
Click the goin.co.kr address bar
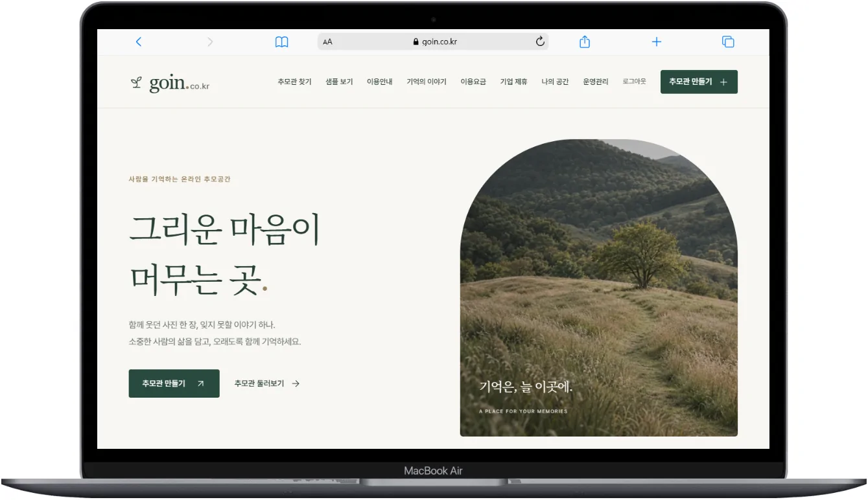click(433, 41)
